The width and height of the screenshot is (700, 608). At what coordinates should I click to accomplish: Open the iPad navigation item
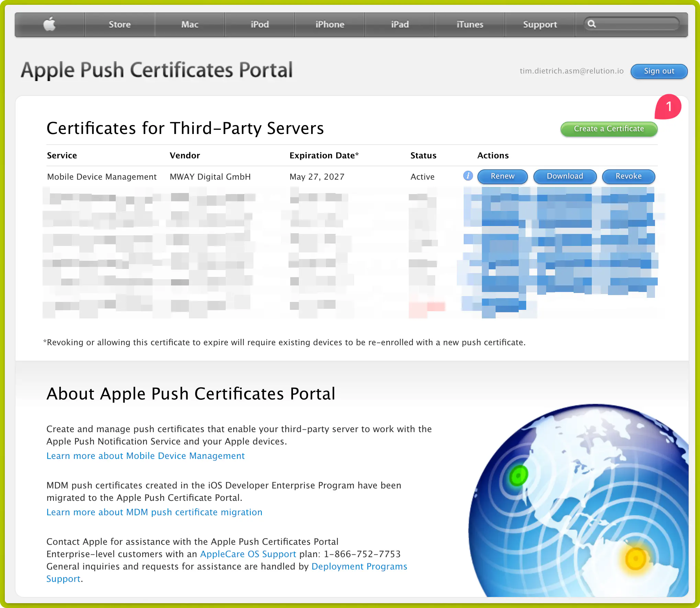[400, 25]
